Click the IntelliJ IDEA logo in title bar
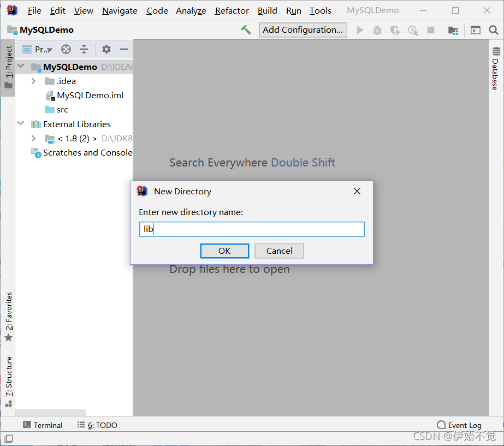The image size is (504, 446). 12,10
